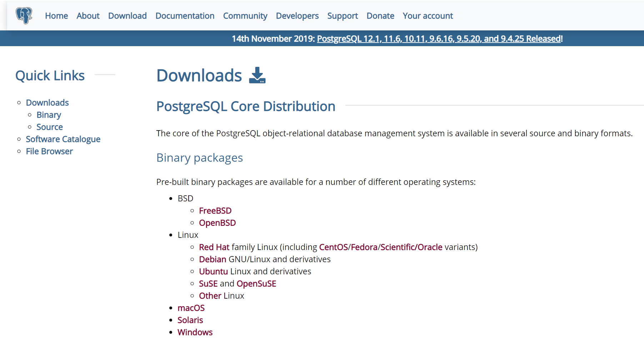Viewport: 644px width, 343px height.
Task: Click the Downloads page heading
Action: [199, 75]
